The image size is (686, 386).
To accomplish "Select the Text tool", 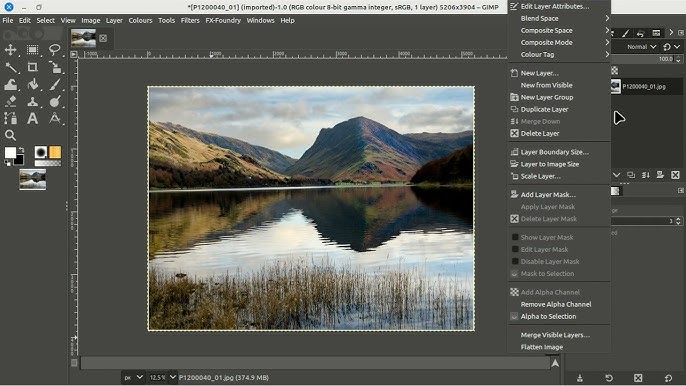I will [x=32, y=119].
